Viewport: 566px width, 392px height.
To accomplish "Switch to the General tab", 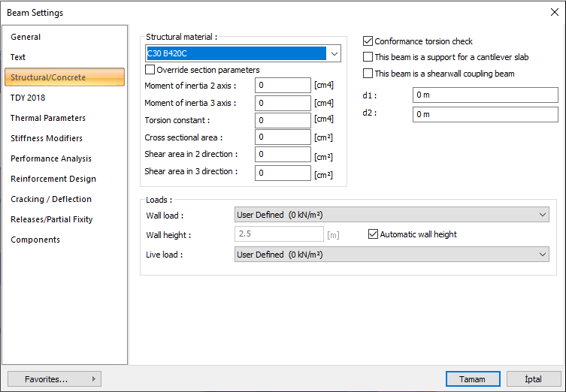I will click(x=26, y=37).
